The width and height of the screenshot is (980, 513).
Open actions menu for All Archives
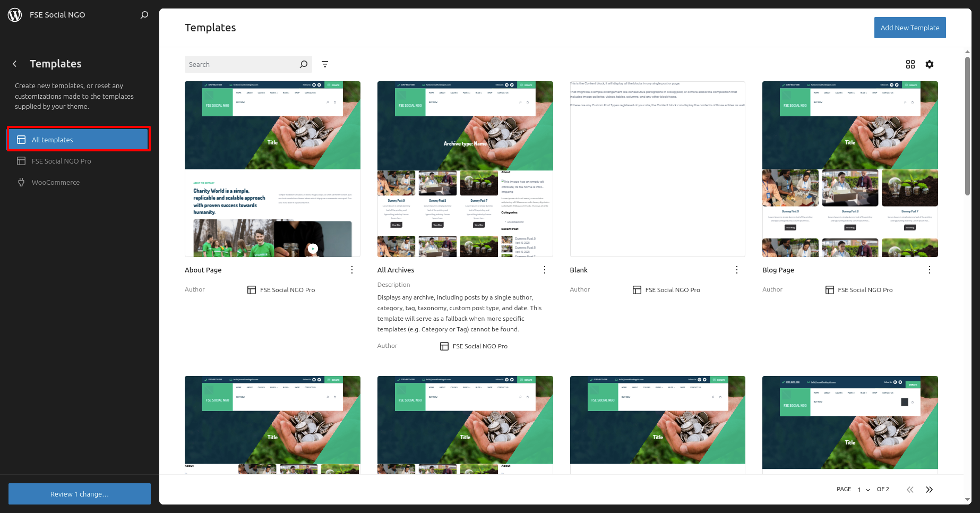point(545,270)
